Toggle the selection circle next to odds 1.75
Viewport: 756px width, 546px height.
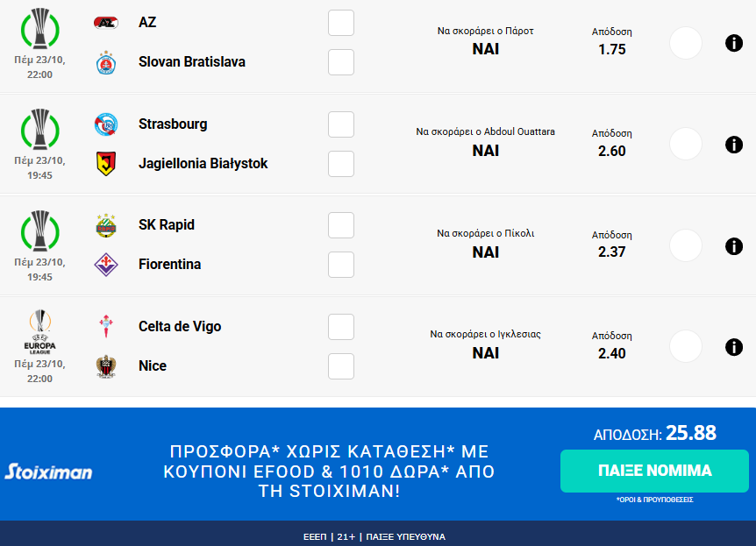pos(685,43)
